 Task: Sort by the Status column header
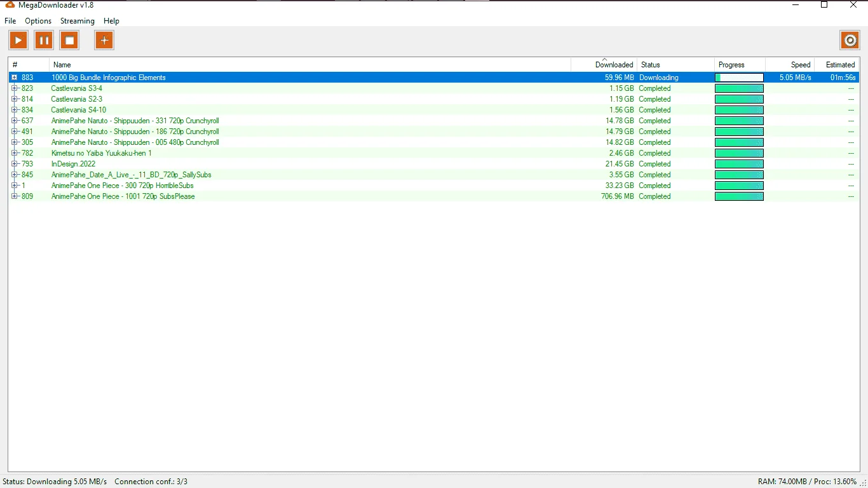(x=675, y=65)
